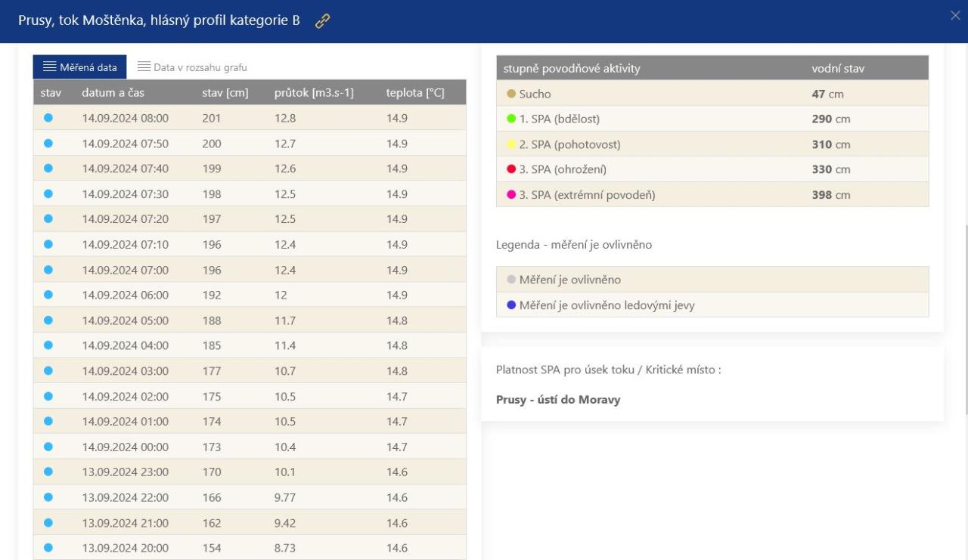The width and height of the screenshot is (968, 560).
Task: Click the blue status dot for 14.09.2024 08:00
Action: click(48, 118)
